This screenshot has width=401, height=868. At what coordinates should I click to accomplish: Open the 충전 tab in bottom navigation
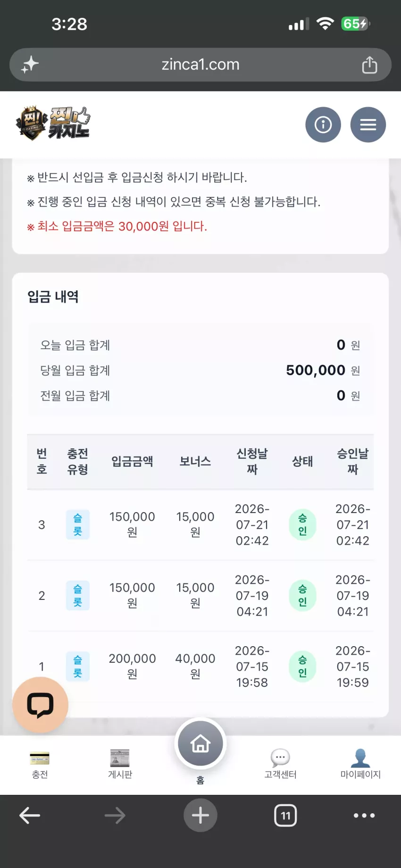pyautogui.click(x=40, y=765)
